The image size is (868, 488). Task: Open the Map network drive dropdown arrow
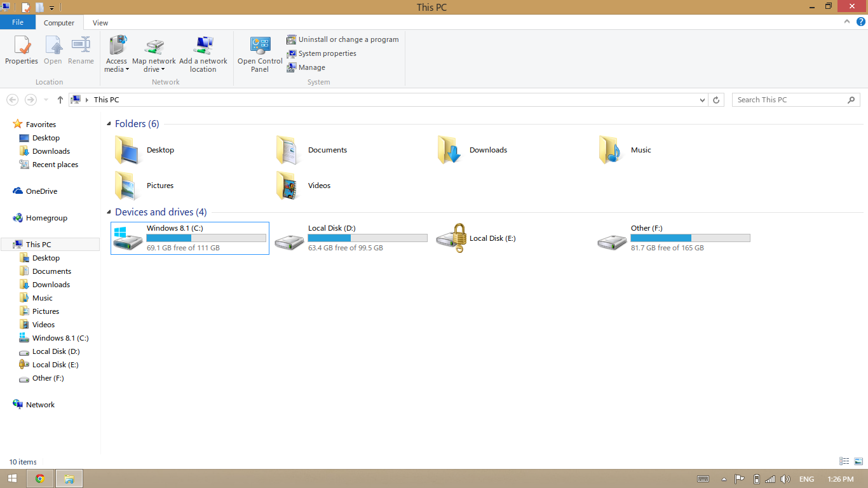tap(163, 70)
